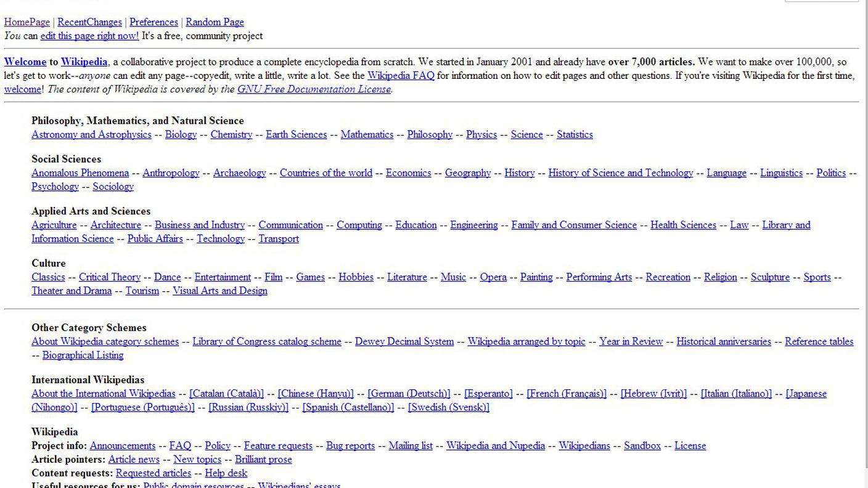This screenshot has height=488, width=868.
Task: Go to the Biology category
Action: point(181,135)
